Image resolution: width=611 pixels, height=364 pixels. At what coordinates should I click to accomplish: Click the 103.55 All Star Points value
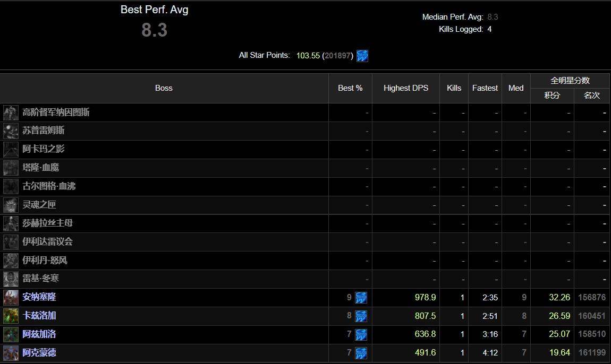[x=308, y=56]
